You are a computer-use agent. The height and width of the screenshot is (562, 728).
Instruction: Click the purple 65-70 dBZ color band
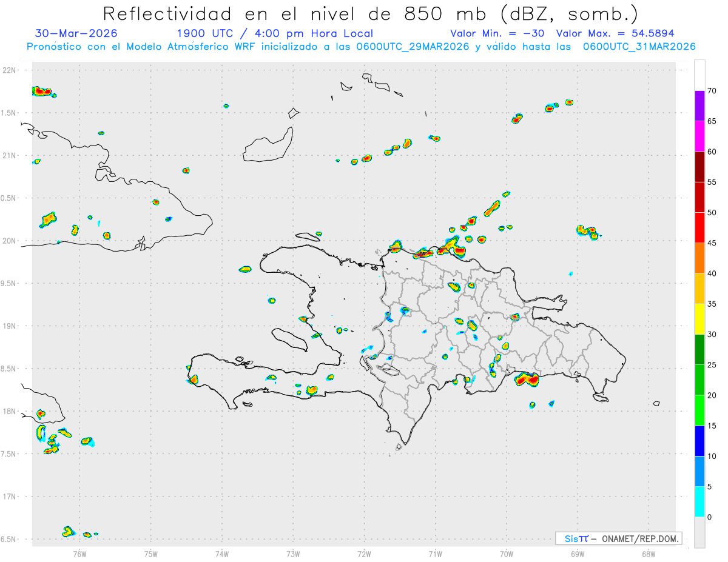coord(699,106)
